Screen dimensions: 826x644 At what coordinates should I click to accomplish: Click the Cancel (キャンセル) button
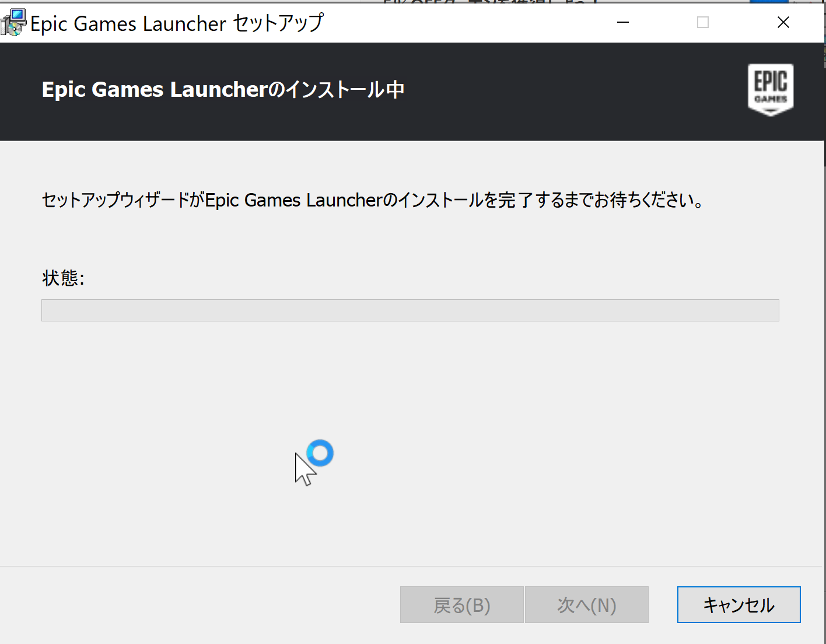coord(738,604)
